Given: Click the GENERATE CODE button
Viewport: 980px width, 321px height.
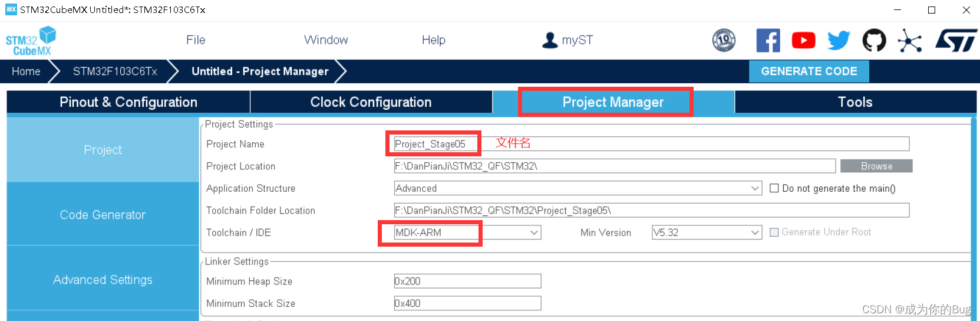Looking at the screenshot, I should [x=809, y=71].
